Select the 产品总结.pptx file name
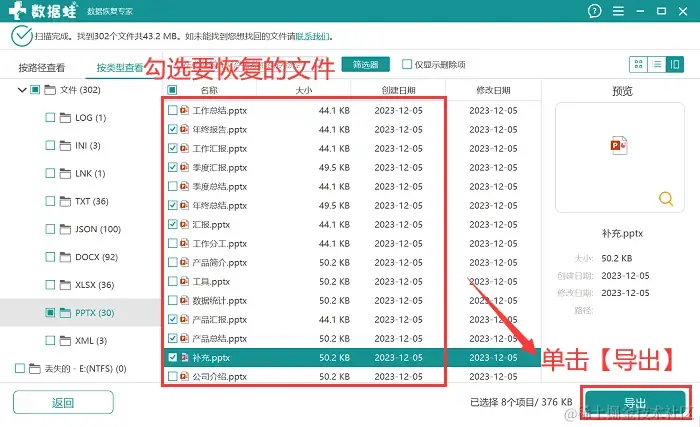This screenshot has width=700, height=427. pos(220,339)
